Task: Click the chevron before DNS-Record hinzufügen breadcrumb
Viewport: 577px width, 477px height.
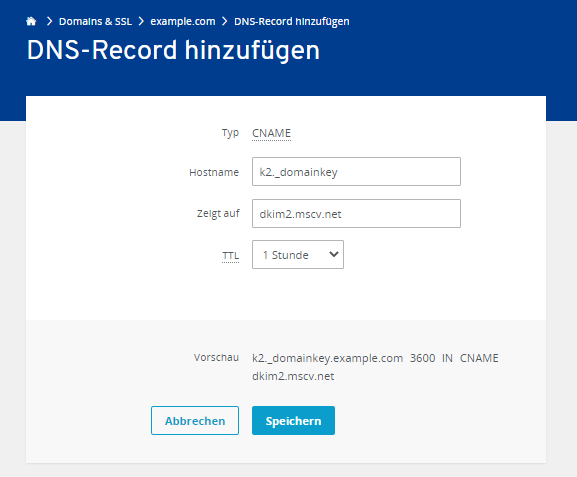Action: pos(225,21)
